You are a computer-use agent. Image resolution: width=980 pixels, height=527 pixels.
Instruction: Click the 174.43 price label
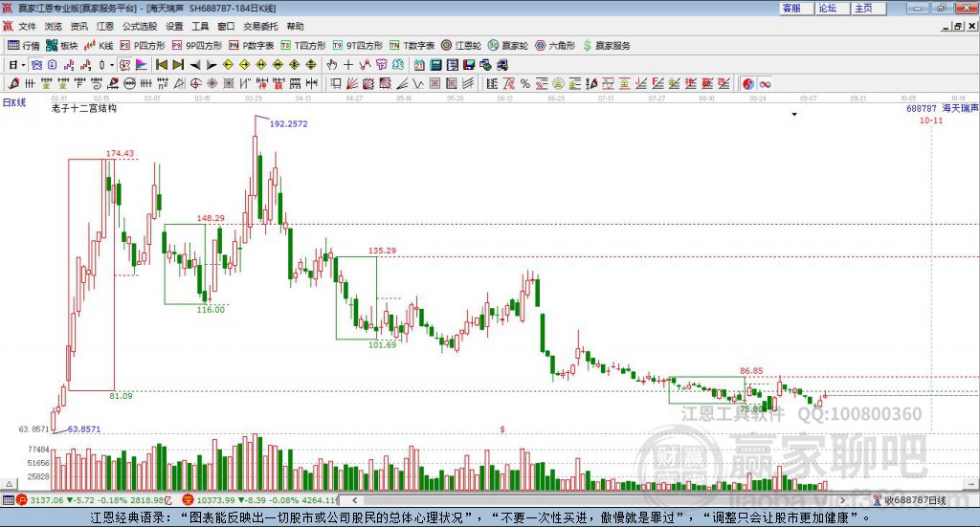pos(120,153)
